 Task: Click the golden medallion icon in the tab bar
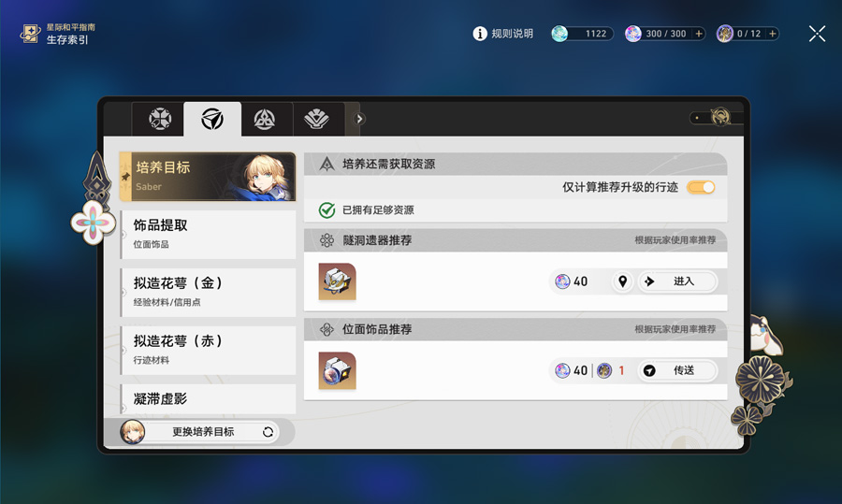click(x=720, y=117)
